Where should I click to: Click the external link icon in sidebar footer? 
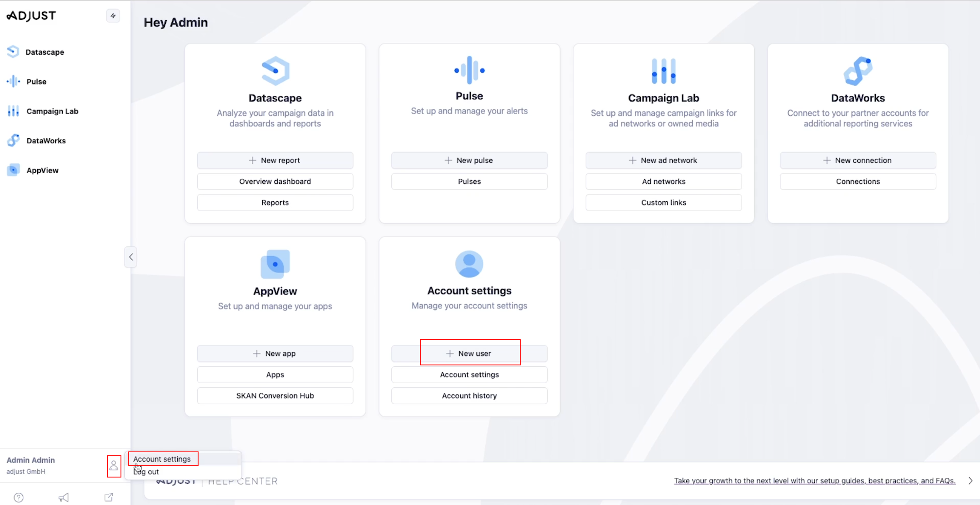click(109, 497)
